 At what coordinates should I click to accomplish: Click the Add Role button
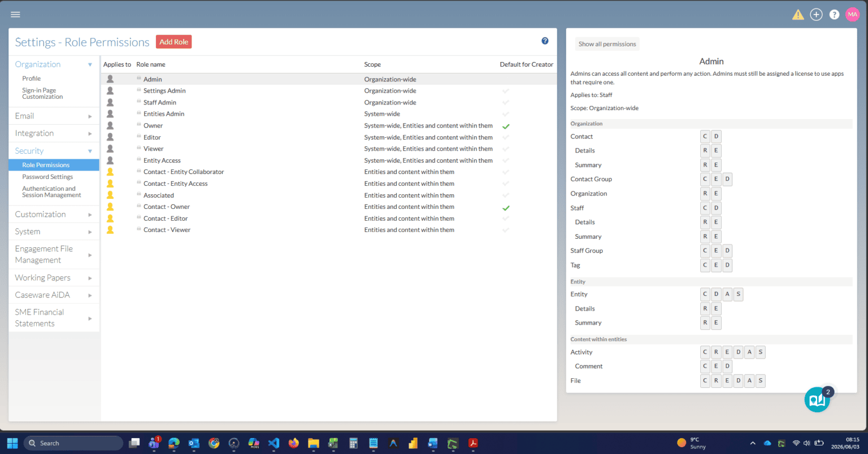pos(173,42)
